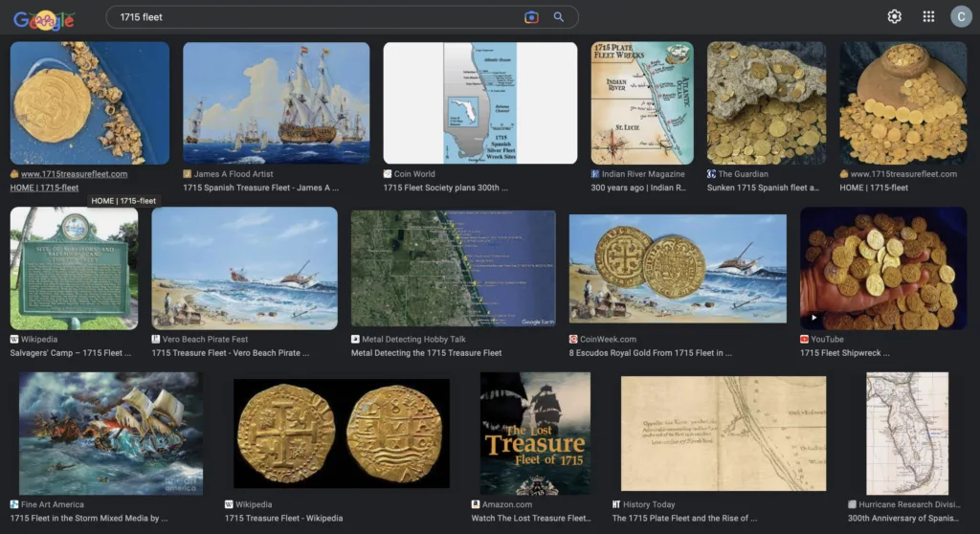Open Hurricane Research Division Florida map

pos(907,434)
